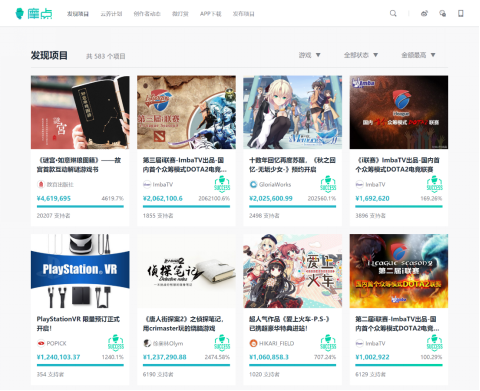Screen dimensions: 480x391
Task: Open the APP下载 nav menu item
Action: point(211,14)
